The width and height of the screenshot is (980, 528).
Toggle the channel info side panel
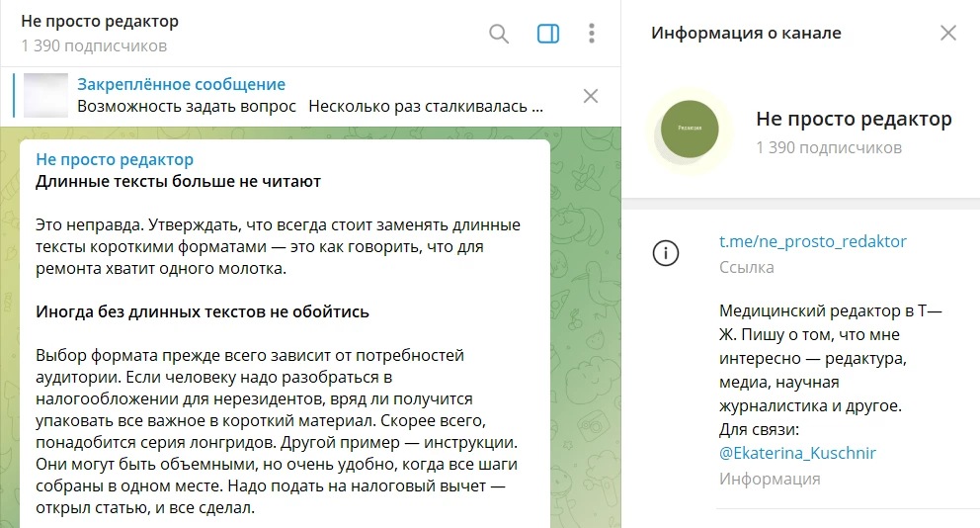click(548, 34)
